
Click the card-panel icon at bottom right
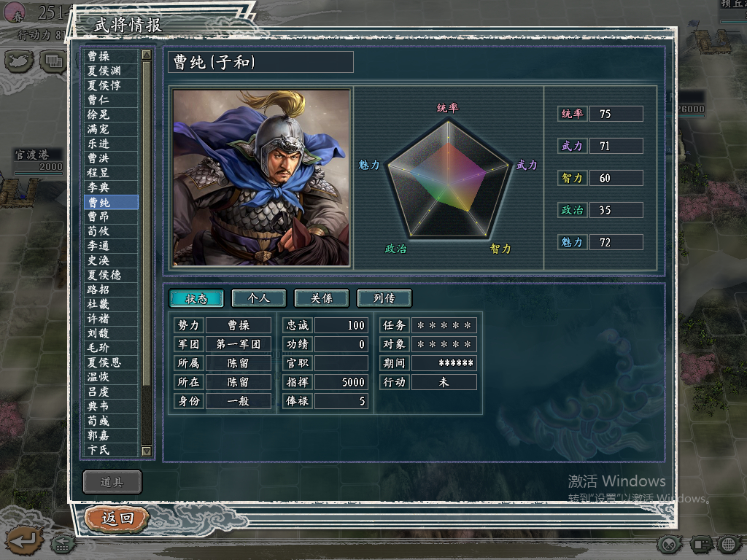(700, 544)
